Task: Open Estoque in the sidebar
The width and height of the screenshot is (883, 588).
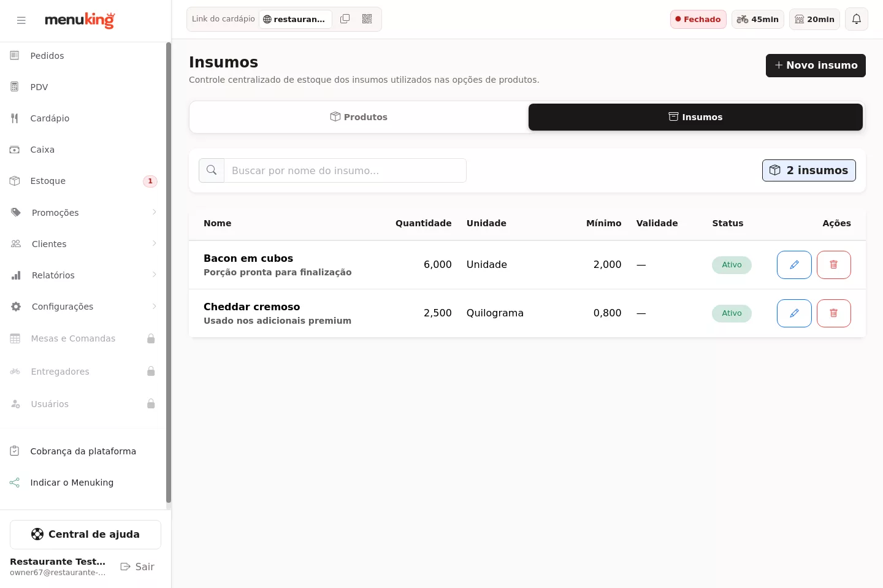Action: point(83,181)
